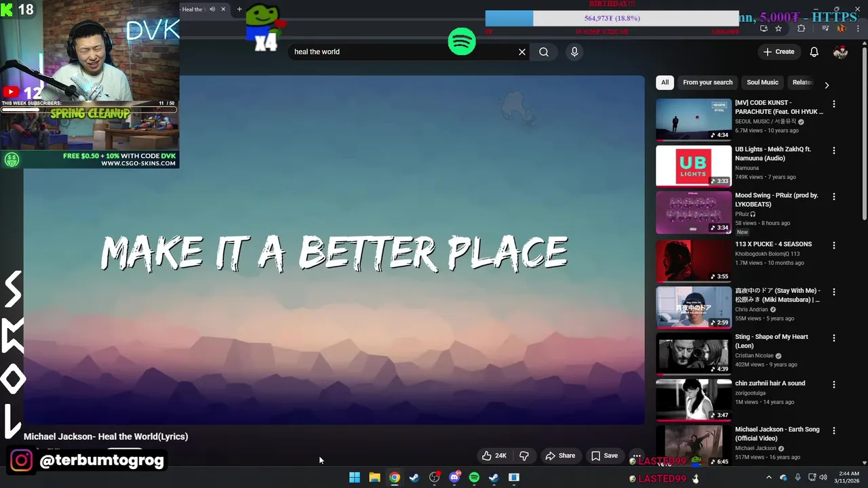This screenshot has height=488, width=868.
Task: Open options for Earth Song video
Action: pyautogui.click(x=834, y=430)
